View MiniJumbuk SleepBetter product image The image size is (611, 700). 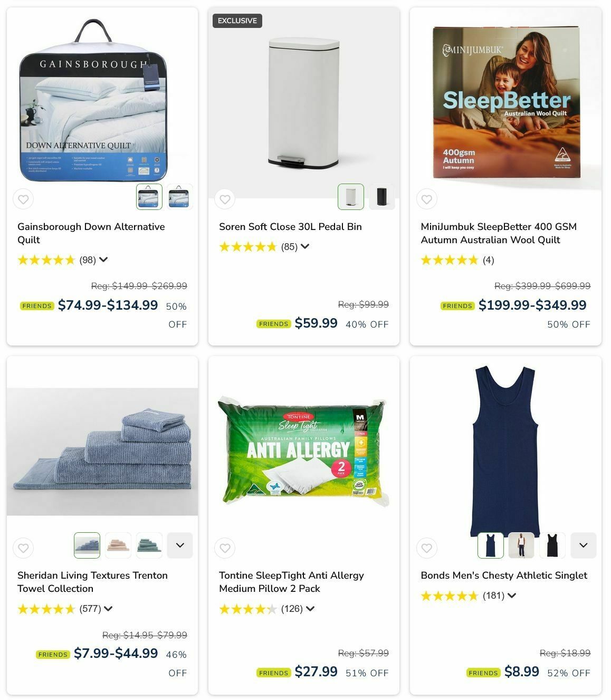click(505, 102)
